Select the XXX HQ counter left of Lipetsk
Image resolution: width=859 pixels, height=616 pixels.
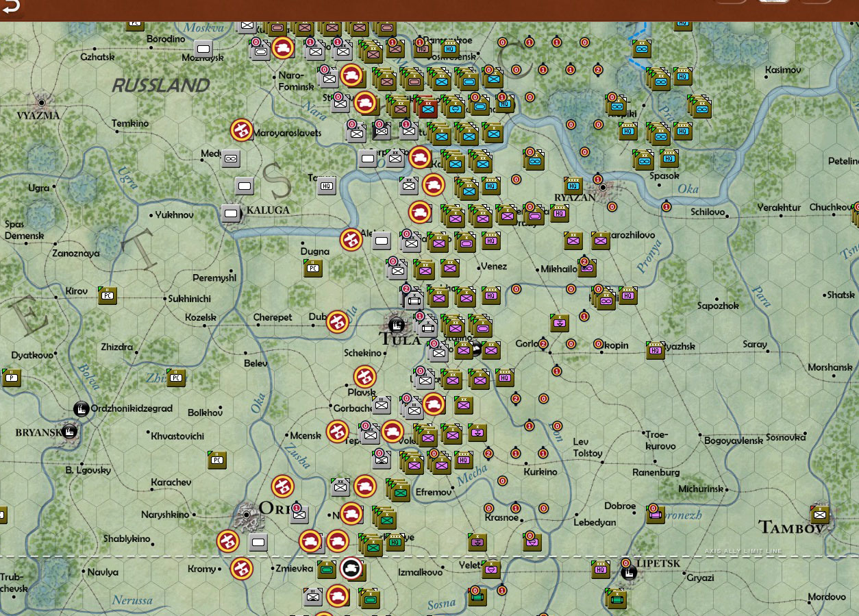click(x=601, y=569)
